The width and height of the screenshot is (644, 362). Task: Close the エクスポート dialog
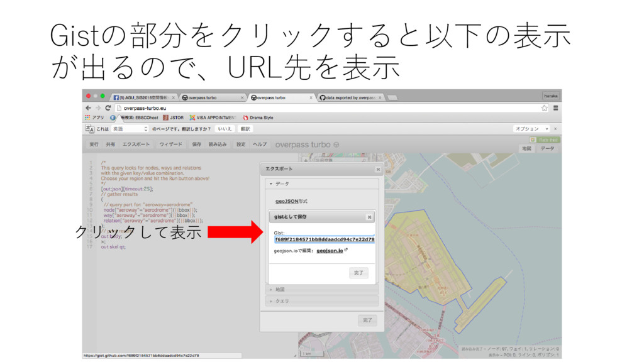pyautogui.click(x=378, y=169)
